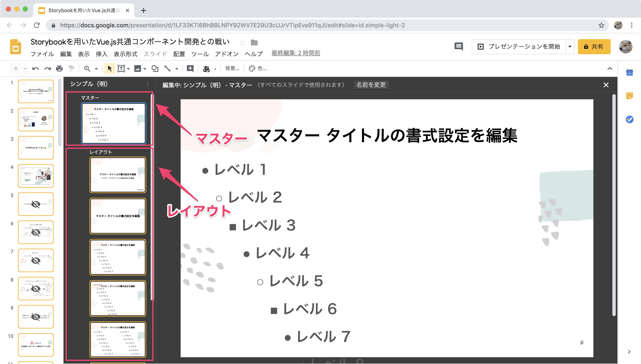Reload the browser page
The height and width of the screenshot is (364, 641).
[x=37, y=25]
